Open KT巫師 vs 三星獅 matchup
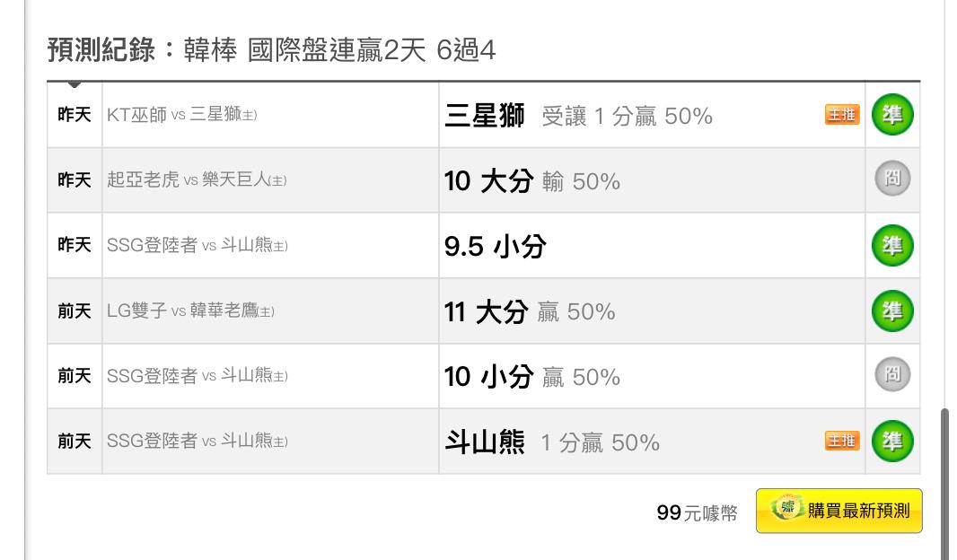 tap(182, 115)
